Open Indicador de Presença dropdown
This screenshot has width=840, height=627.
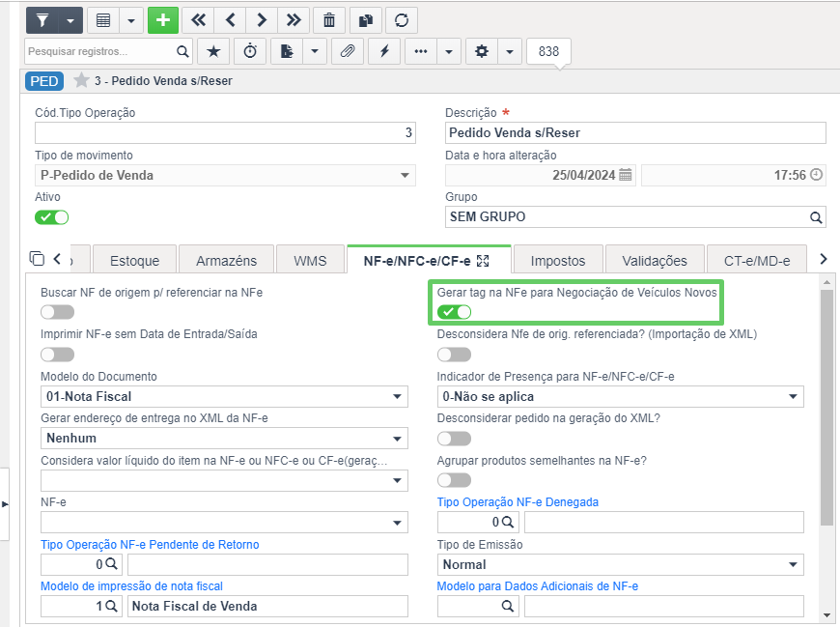click(x=621, y=396)
